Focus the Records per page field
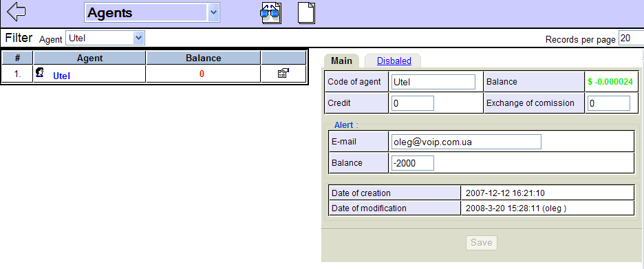 click(631, 39)
